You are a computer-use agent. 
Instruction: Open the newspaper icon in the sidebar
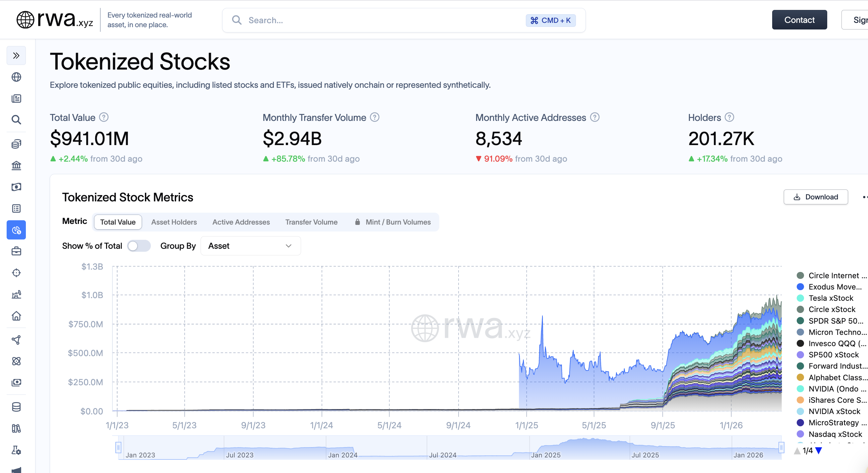coord(16,98)
